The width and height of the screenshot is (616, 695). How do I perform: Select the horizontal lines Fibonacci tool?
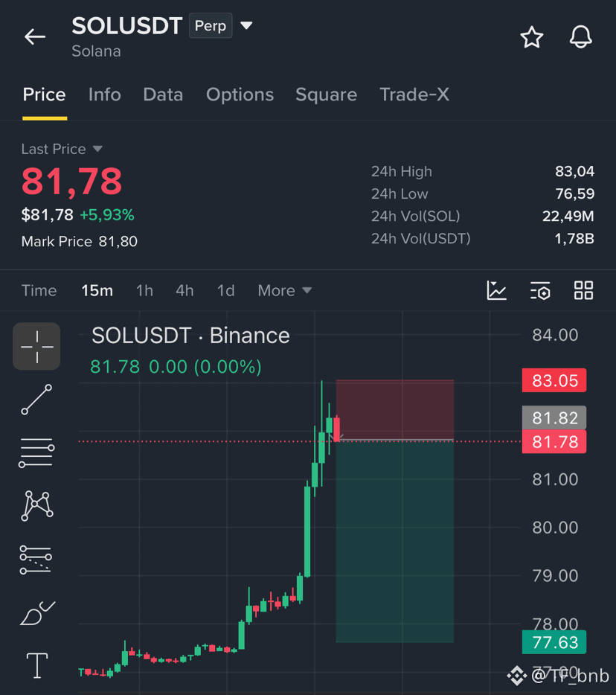36,452
